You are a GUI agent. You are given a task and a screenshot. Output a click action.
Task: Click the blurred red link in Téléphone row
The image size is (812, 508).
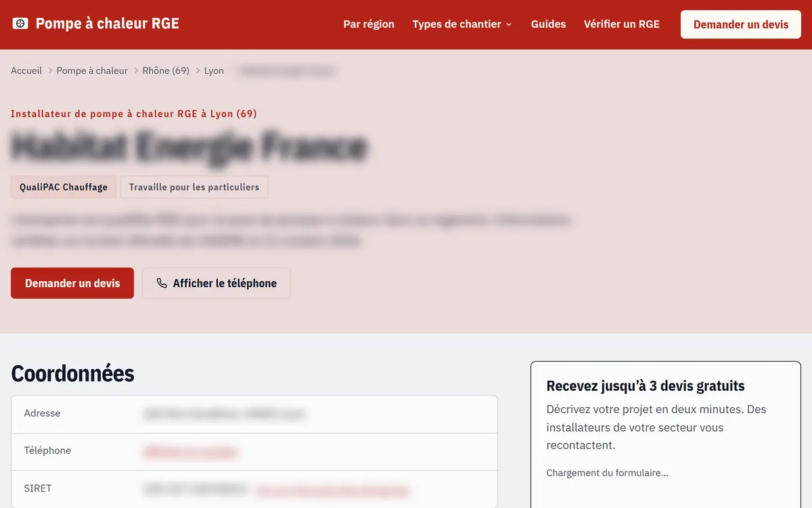coord(190,452)
